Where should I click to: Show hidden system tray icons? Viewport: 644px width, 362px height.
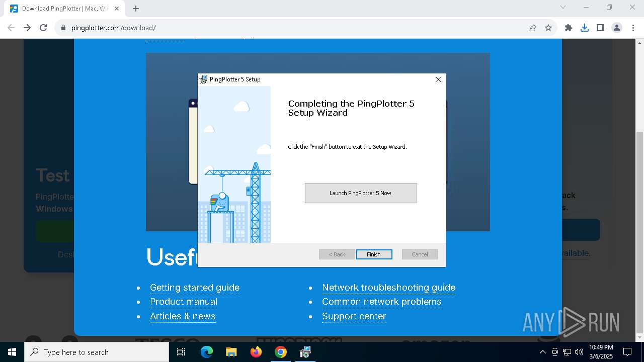pos(542,352)
